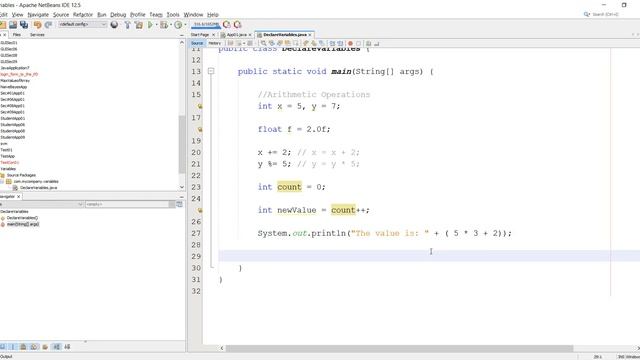Open the Output panel at the bottom
The image size is (640, 360).
pyautogui.click(x=6, y=357)
